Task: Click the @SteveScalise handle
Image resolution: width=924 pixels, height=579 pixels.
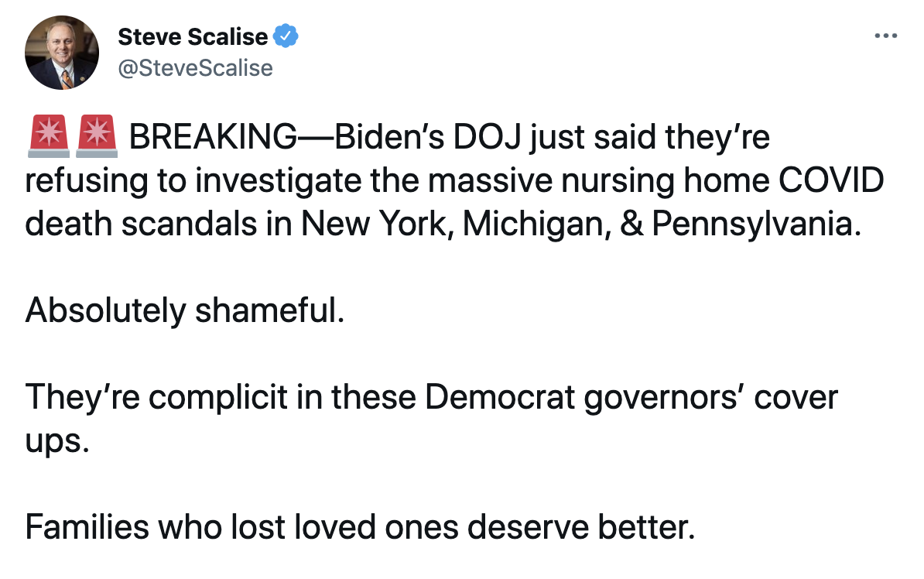Action: click(195, 68)
